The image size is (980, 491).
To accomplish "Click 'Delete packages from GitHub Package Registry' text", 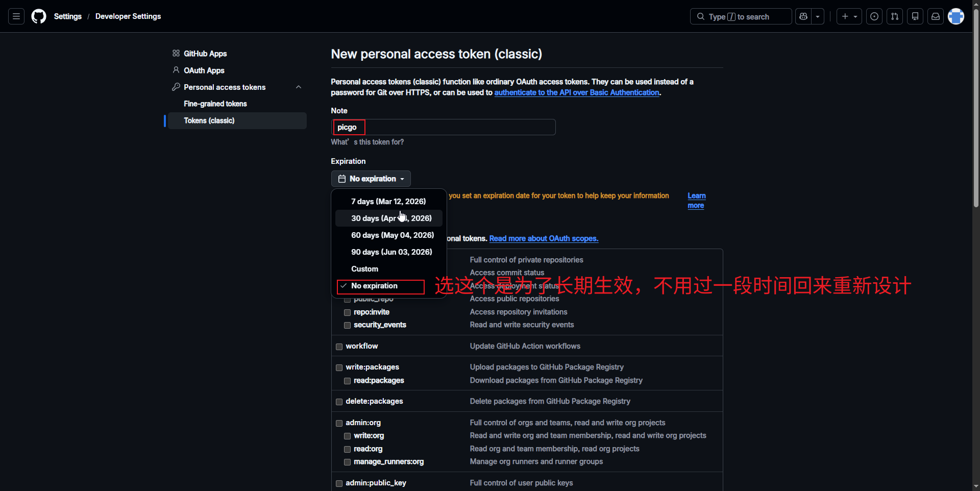I will pyautogui.click(x=550, y=401).
